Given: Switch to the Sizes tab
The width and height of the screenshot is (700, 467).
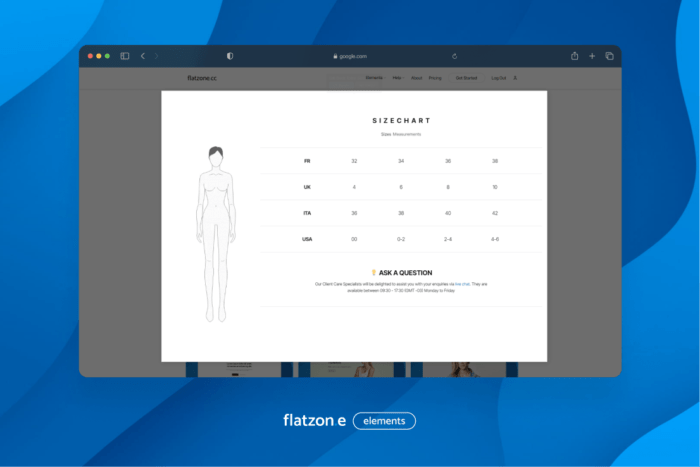Looking at the screenshot, I should (386, 134).
